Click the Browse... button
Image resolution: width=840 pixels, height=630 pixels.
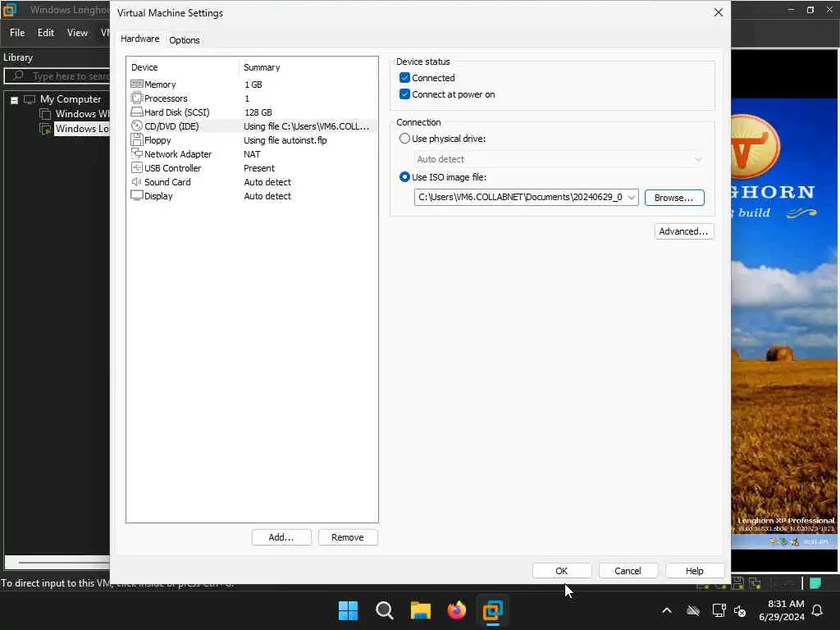674,198
